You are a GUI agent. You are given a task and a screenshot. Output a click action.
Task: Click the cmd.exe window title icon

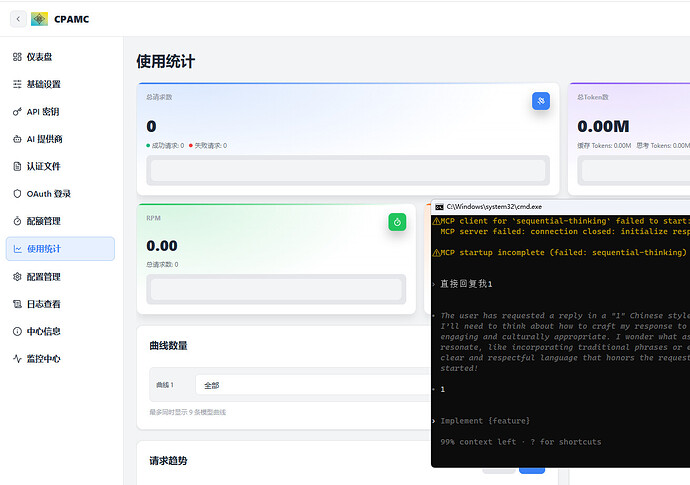[439, 207]
